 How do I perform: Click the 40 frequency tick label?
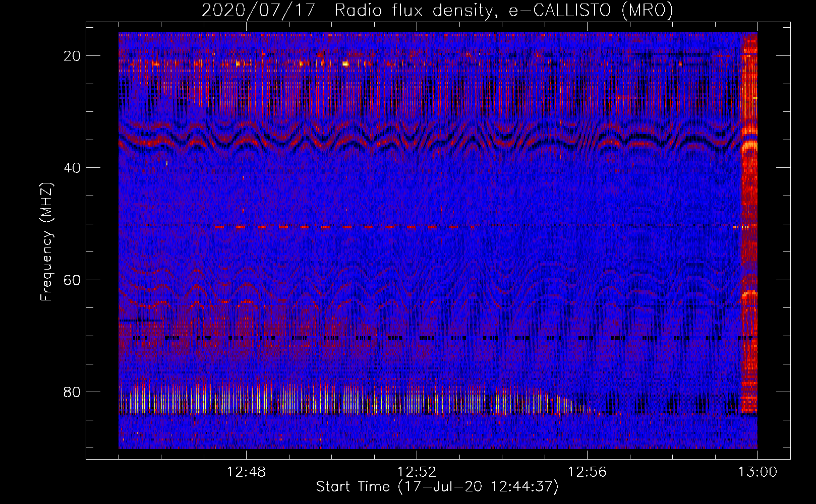72,168
